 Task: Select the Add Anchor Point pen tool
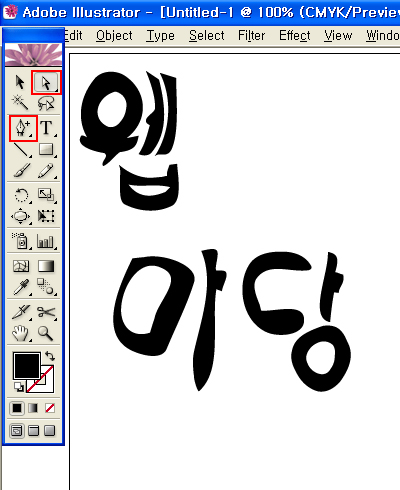click(x=23, y=128)
